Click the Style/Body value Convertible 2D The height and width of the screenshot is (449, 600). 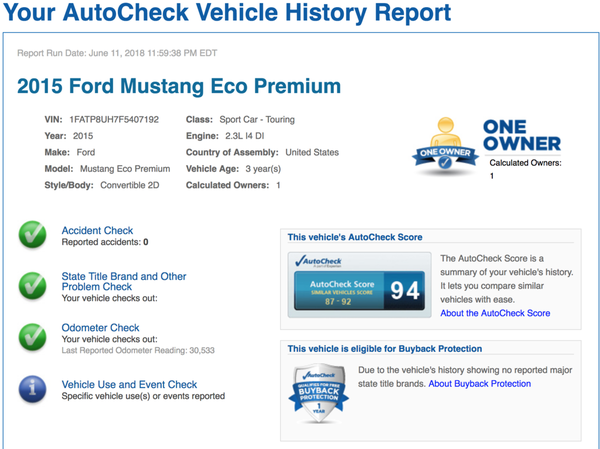point(130,185)
